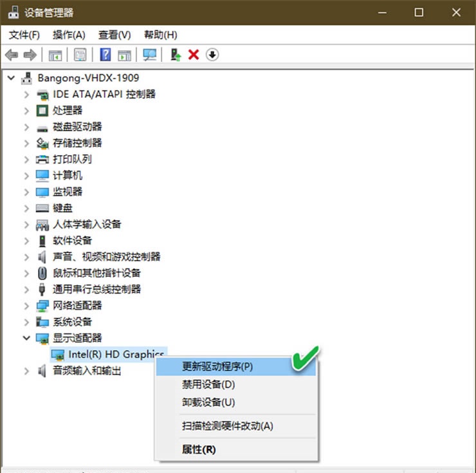Click show/hide console tree toolbar icon

(x=55, y=55)
